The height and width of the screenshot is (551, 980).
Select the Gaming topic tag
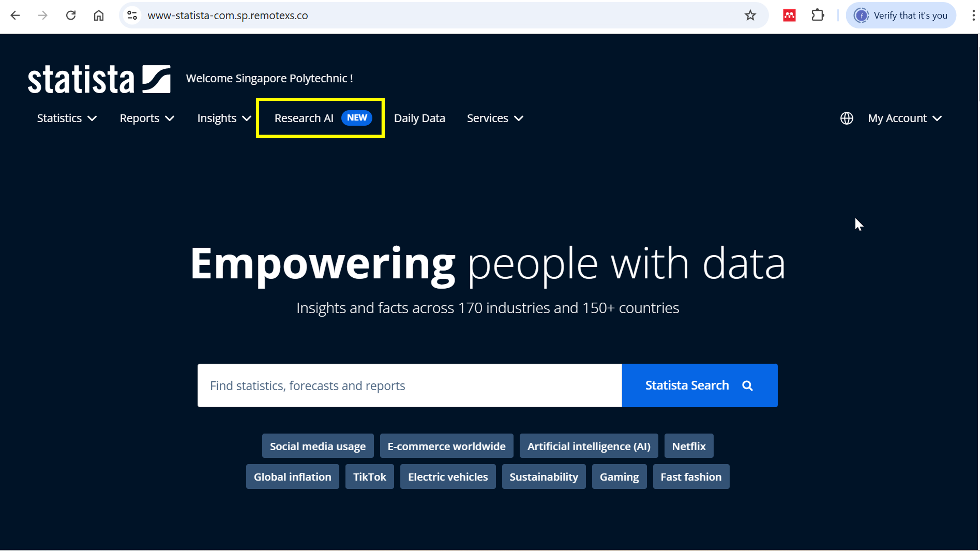619,476
